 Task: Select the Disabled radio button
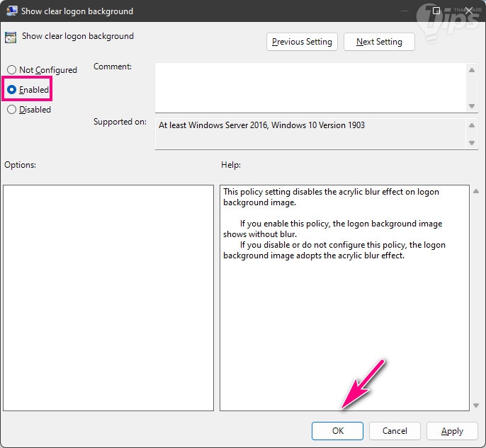pos(12,109)
